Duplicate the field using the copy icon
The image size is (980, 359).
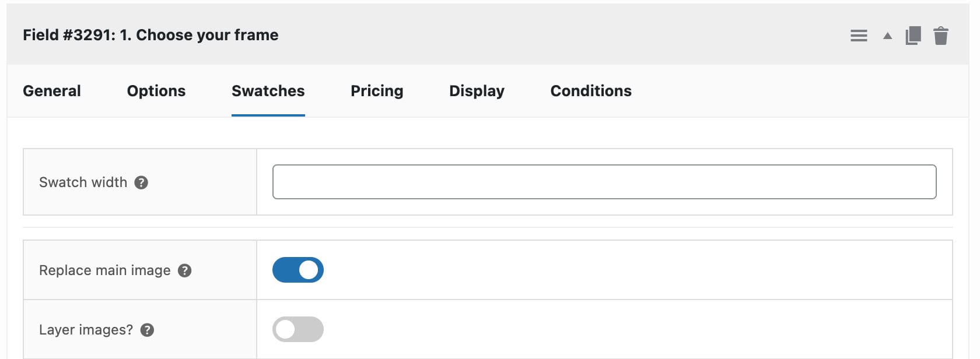click(x=913, y=35)
